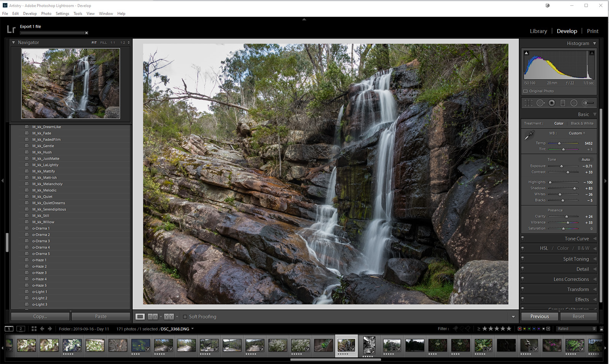
Task: Activate the Spot Removal tool
Action: (540, 103)
